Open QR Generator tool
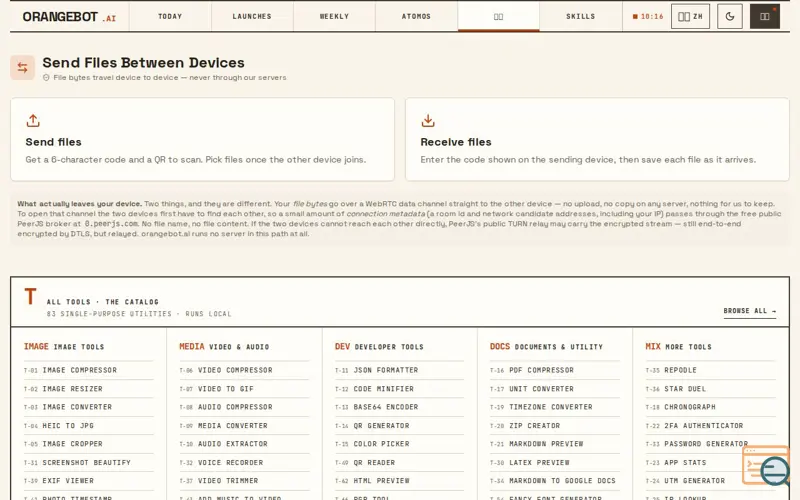 pyautogui.click(x=399, y=426)
